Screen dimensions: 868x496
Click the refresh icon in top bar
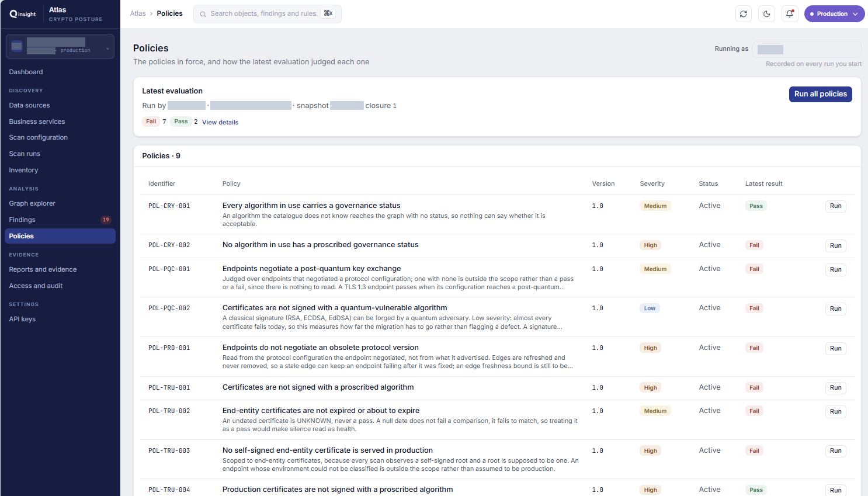(x=744, y=14)
